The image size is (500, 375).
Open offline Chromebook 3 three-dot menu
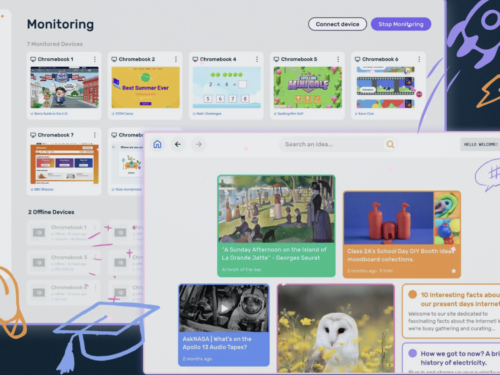point(95,257)
